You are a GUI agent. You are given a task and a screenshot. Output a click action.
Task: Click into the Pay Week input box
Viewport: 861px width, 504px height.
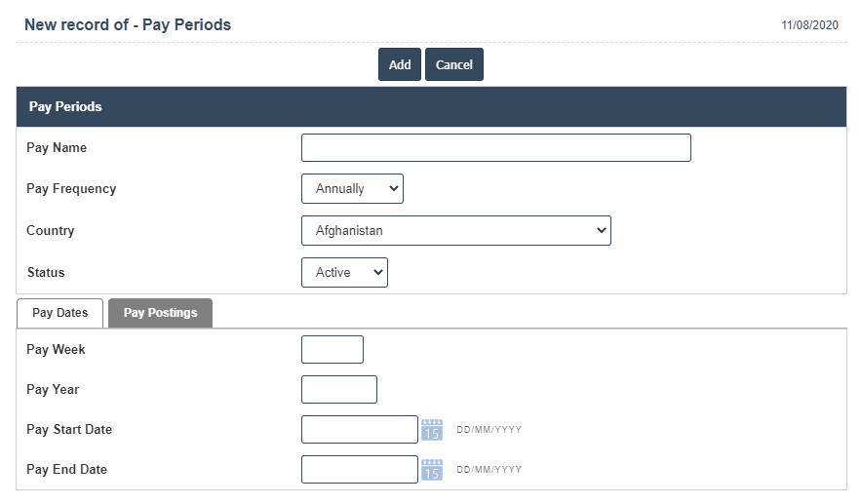[333, 350]
